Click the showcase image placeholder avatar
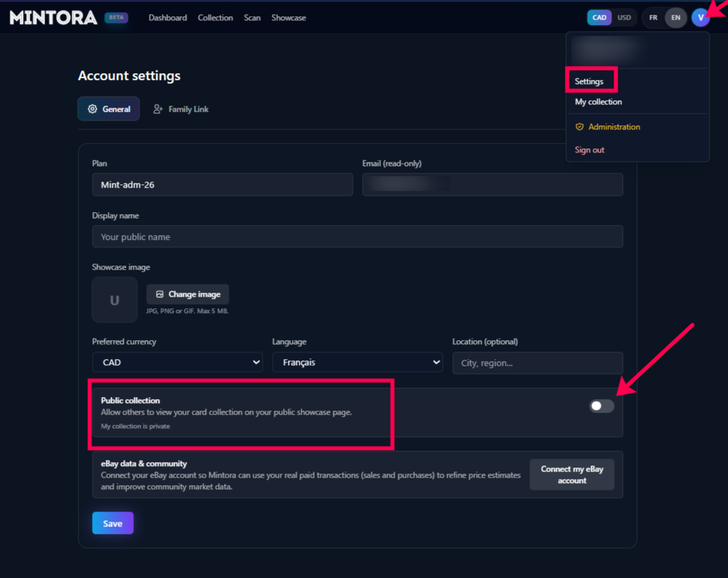Screen dimensions: 728x578 [x=114, y=300]
